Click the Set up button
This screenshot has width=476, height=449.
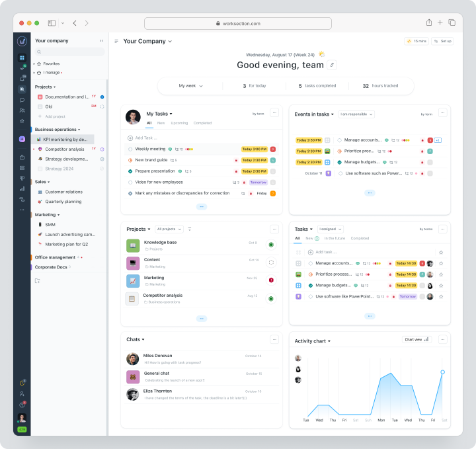pyautogui.click(x=443, y=41)
